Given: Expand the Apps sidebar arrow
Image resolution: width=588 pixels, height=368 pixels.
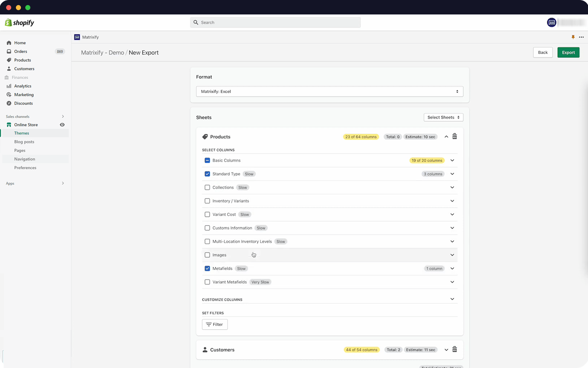Looking at the screenshot, I should 63,183.
